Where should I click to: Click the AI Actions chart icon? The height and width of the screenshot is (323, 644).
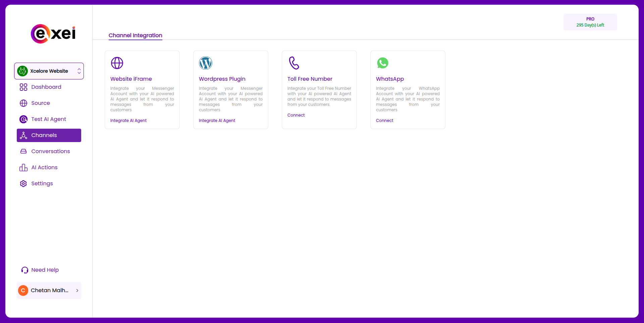[x=23, y=168]
